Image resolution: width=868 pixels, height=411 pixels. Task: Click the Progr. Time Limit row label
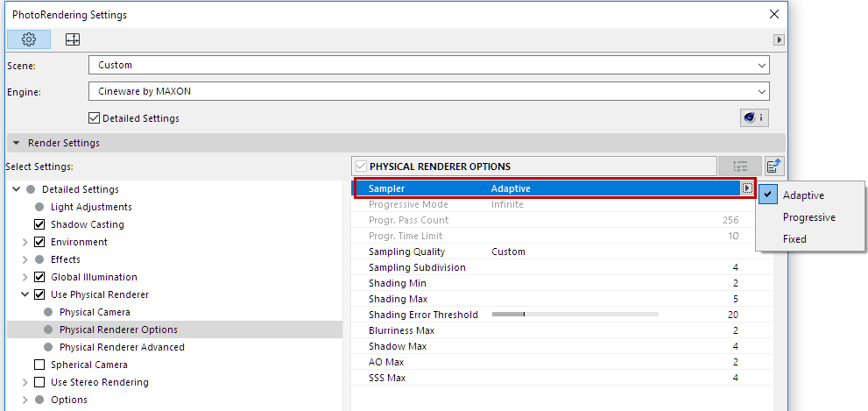point(407,236)
